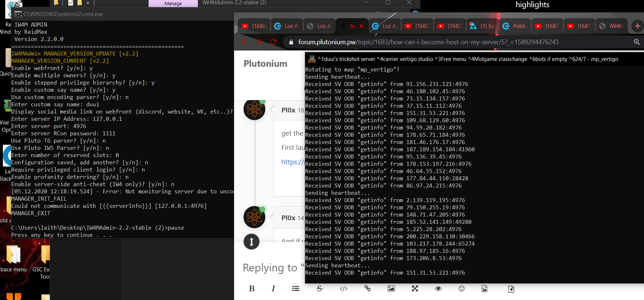Toggle zen fullscreen mode in the composer
Viewport: 644px width, 300px height.
coord(415,288)
